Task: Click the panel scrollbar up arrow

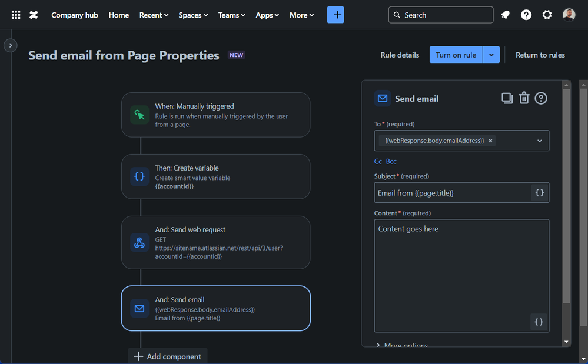Action: [x=566, y=85]
